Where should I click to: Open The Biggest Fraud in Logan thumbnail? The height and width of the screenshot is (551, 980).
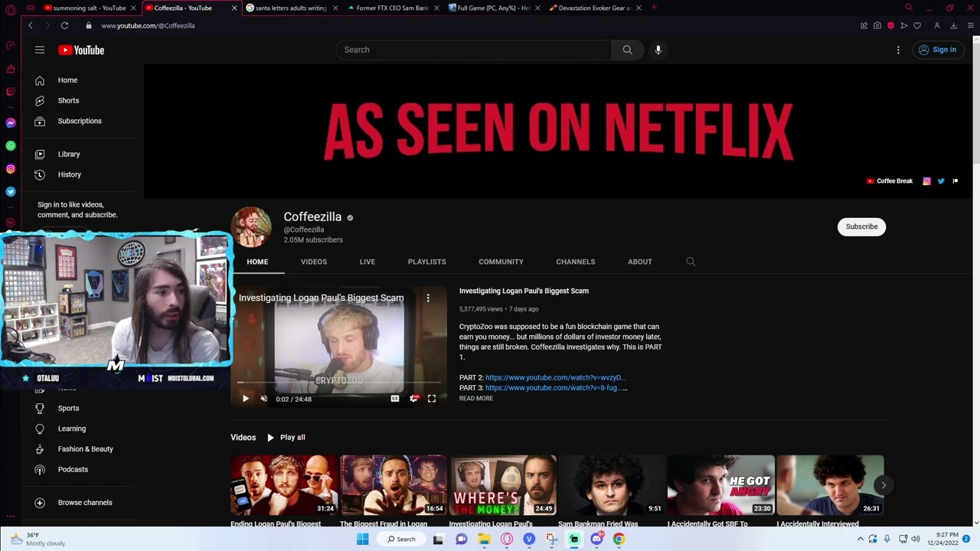click(x=394, y=485)
